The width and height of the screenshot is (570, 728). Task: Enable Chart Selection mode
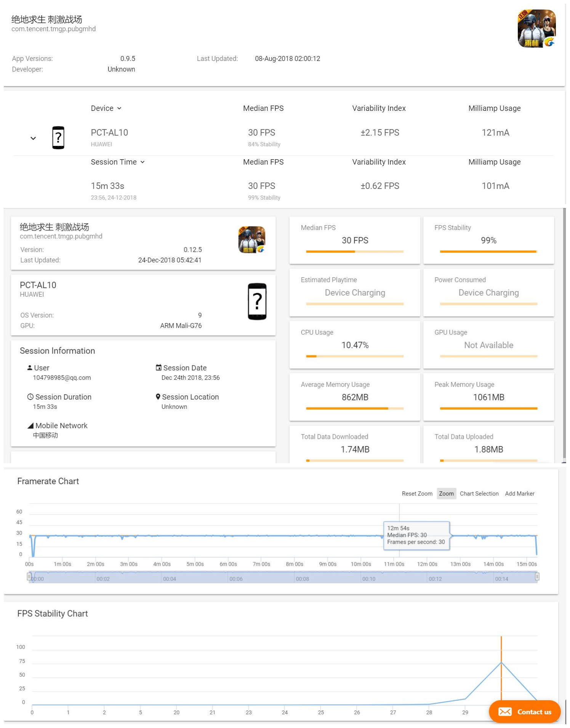tap(479, 493)
